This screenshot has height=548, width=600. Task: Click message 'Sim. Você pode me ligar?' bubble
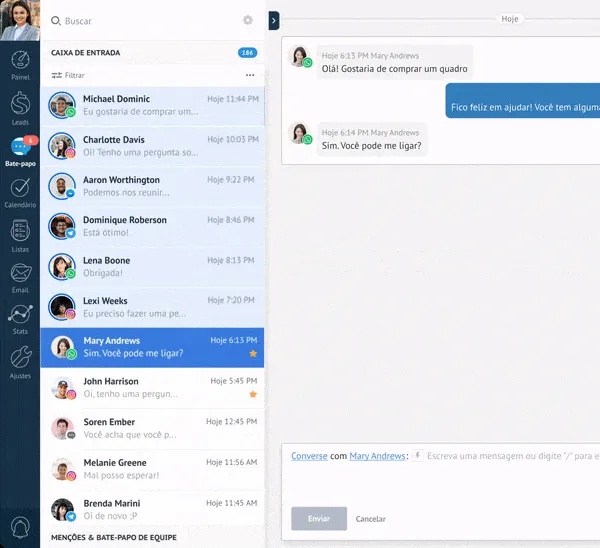point(372,139)
